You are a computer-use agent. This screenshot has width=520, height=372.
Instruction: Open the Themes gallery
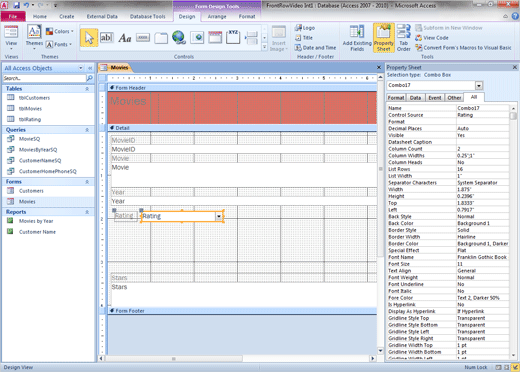click(34, 38)
